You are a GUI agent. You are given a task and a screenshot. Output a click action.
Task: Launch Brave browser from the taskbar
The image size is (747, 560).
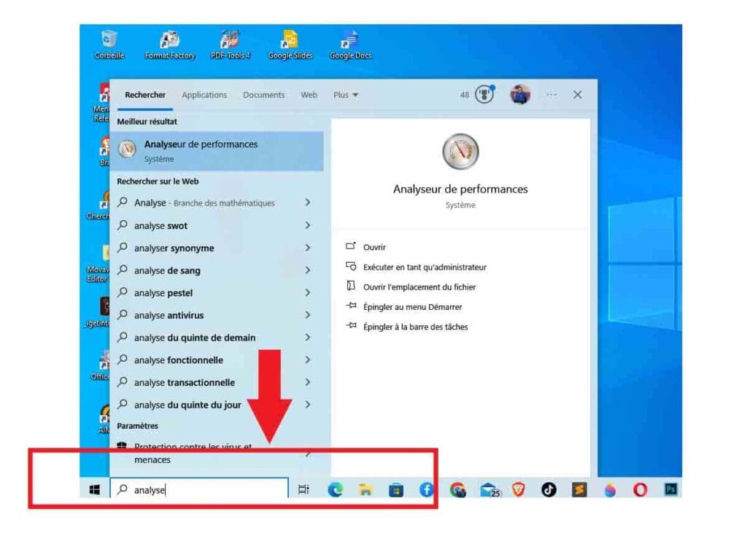coord(518,491)
